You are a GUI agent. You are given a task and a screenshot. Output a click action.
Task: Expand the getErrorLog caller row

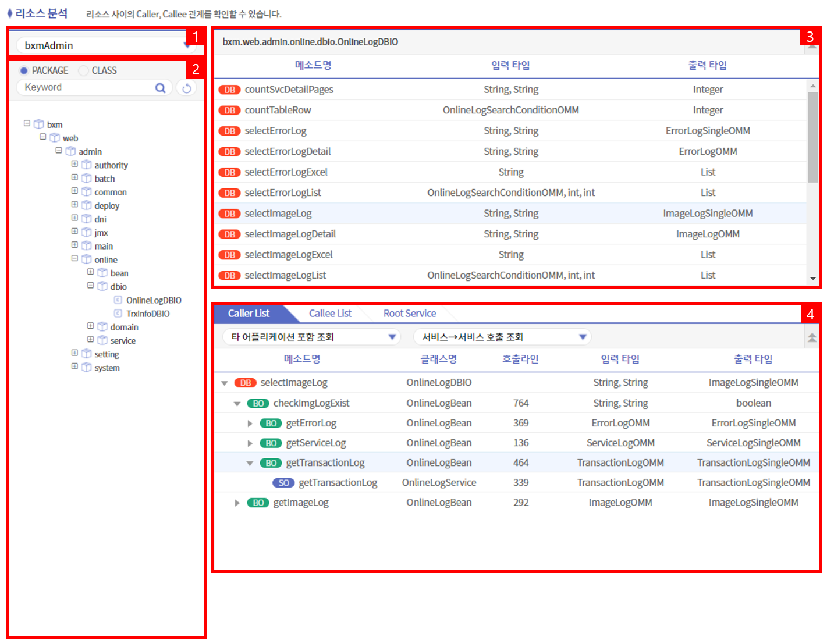coord(250,424)
